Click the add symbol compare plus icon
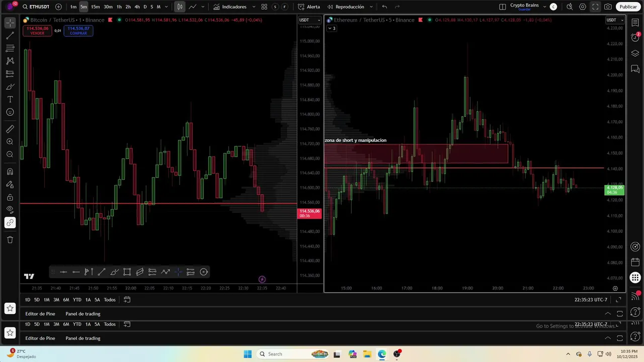This screenshot has width=644, height=362. (x=58, y=7)
